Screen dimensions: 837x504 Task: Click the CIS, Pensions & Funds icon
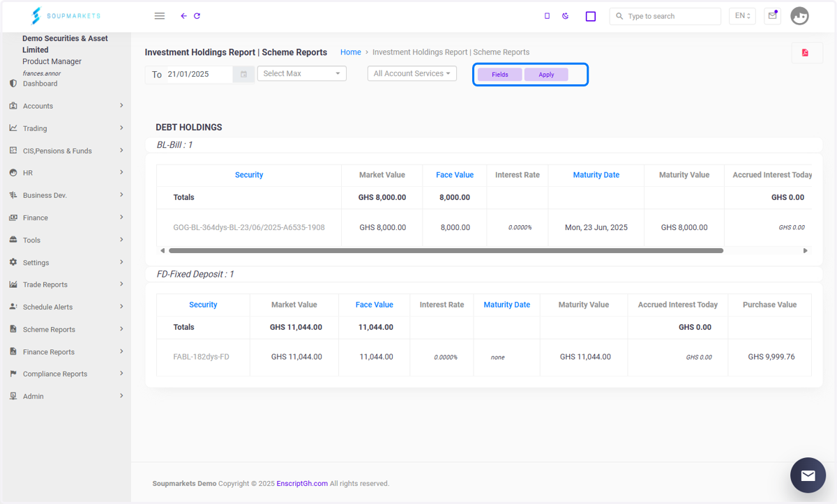13,151
